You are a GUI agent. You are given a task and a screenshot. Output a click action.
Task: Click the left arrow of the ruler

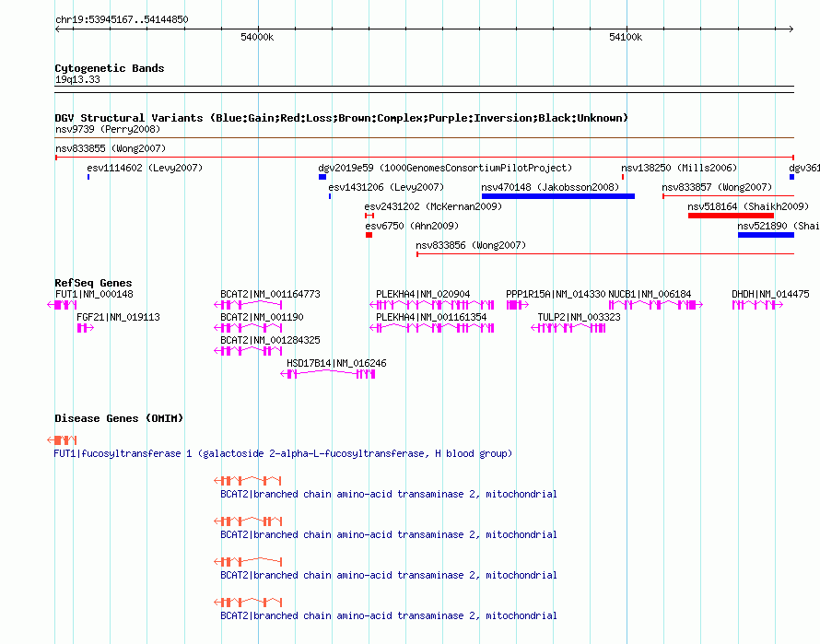[x=57, y=29]
